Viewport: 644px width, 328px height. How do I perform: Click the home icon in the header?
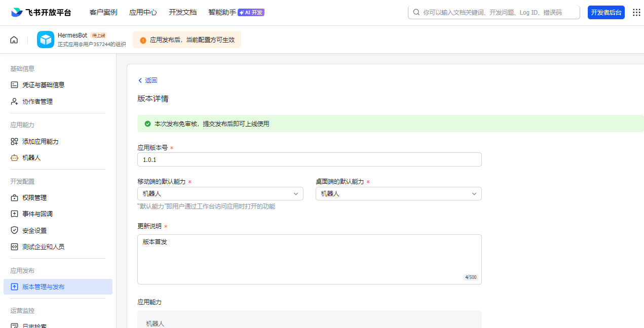[x=14, y=40]
